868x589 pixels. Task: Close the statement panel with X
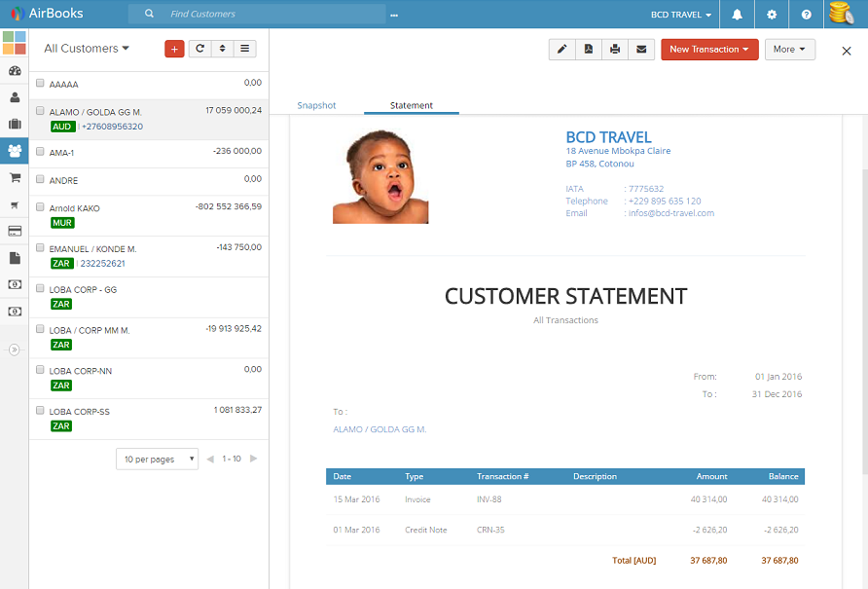(847, 51)
